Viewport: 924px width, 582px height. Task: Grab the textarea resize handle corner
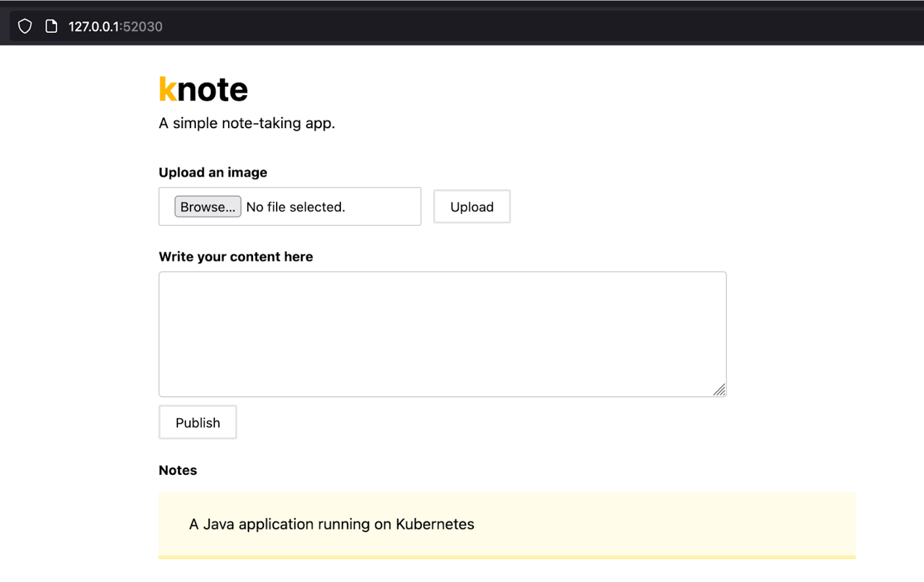point(720,390)
